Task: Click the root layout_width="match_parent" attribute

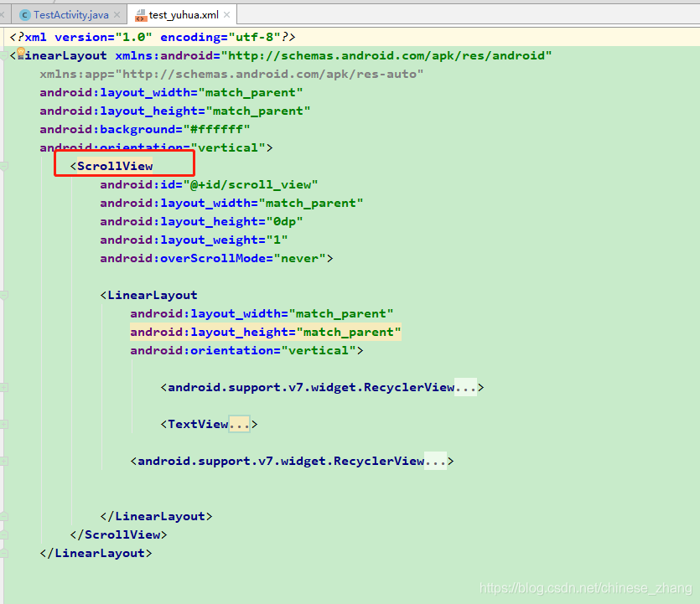Action: click(171, 92)
